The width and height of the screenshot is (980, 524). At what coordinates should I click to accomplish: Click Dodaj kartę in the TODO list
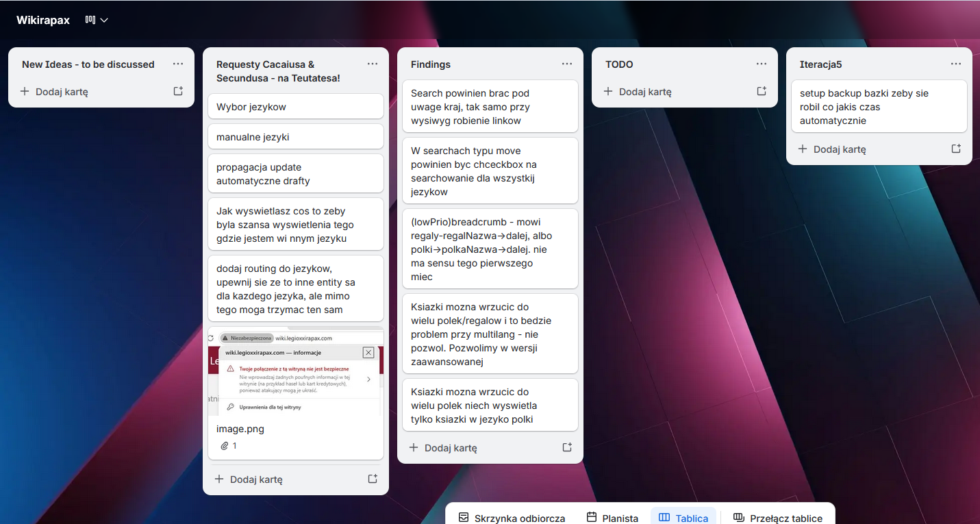(638, 92)
